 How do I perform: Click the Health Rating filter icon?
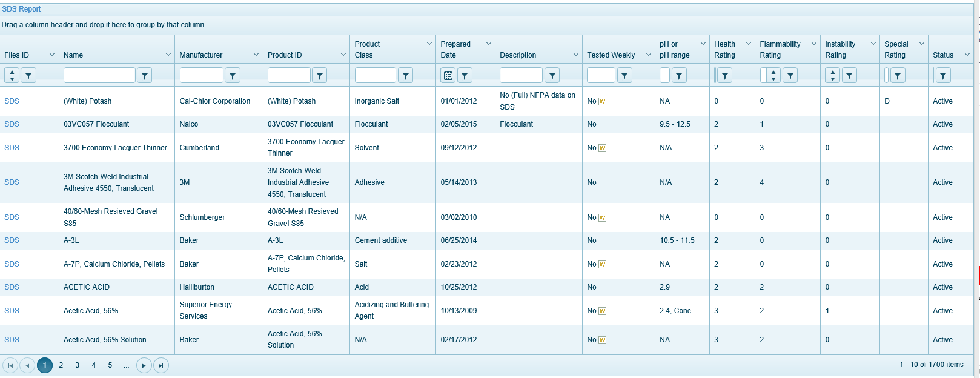(x=725, y=75)
